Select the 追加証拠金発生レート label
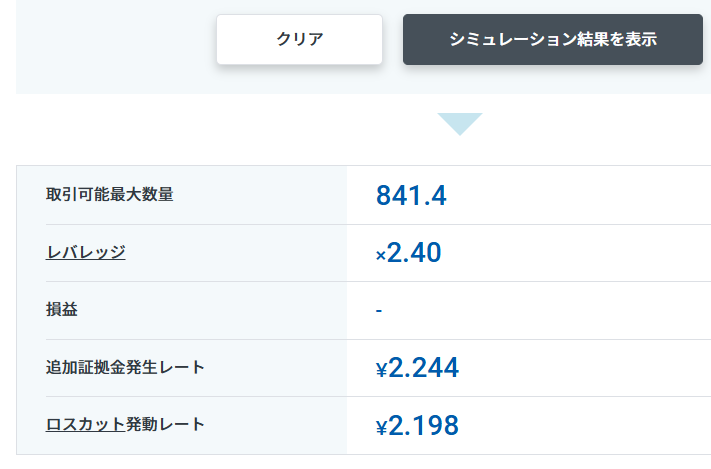This screenshot has height=469, width=711. click(126, 367)
